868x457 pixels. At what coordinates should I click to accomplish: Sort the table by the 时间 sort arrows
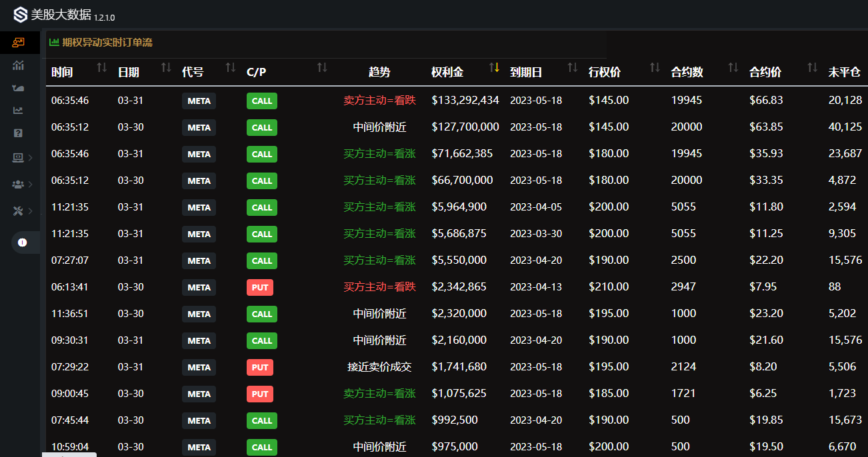click(102, 67)
